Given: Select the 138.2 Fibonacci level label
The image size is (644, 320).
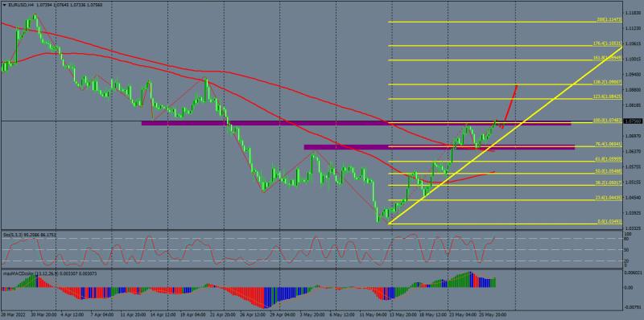Looking at the screenshot, I should tap(608, 82).
